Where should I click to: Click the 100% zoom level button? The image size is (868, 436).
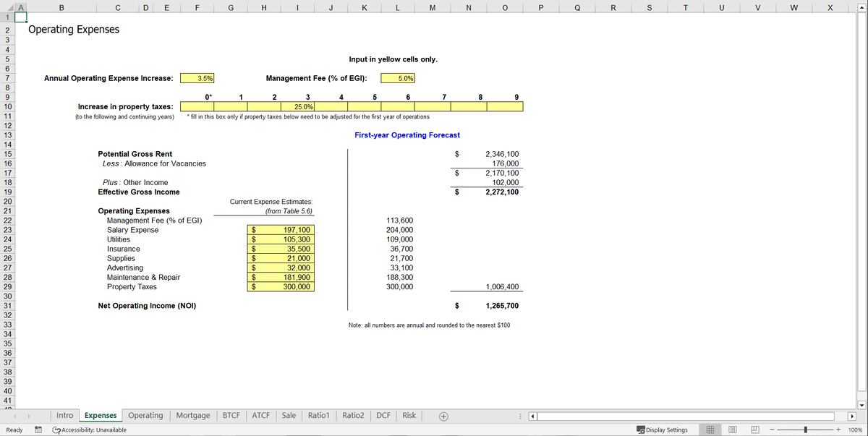pos(856,429)
